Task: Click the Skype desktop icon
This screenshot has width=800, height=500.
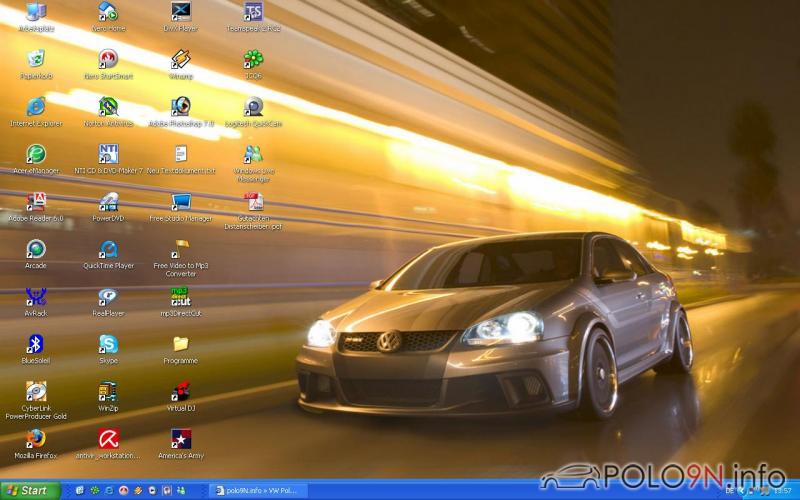Action: point(108,345)
